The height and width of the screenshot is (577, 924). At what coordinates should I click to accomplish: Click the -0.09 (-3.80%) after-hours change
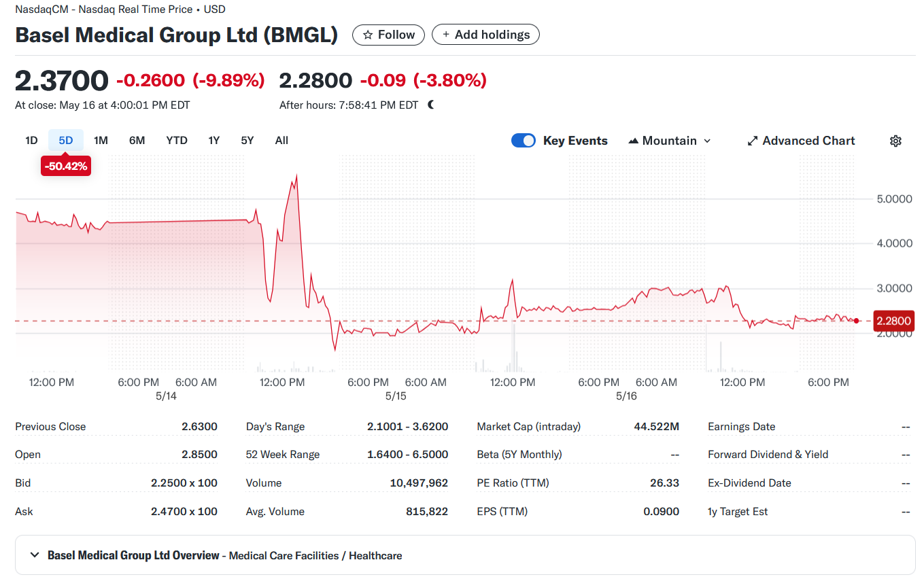click(x=423, y=81)
